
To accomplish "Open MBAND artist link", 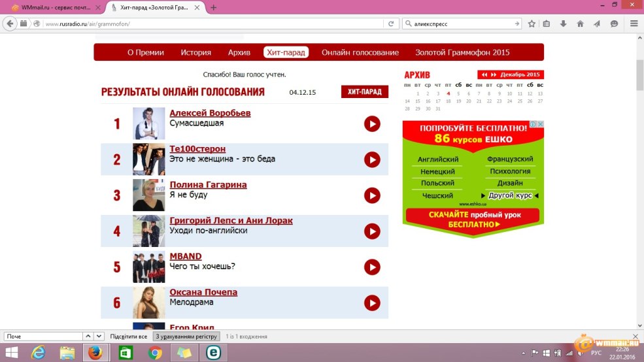I will pyautogui.click(x=186, y=256).
